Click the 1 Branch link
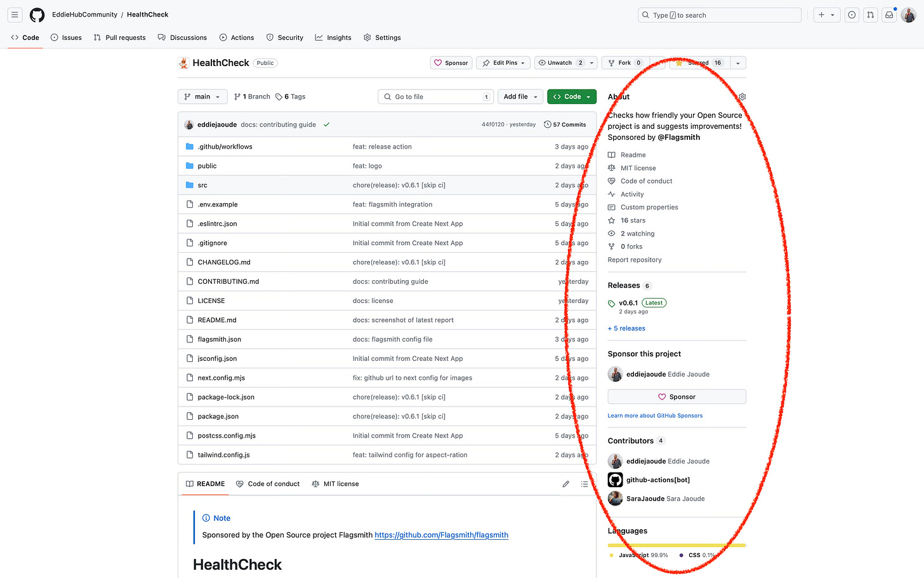 pos(252,97)
